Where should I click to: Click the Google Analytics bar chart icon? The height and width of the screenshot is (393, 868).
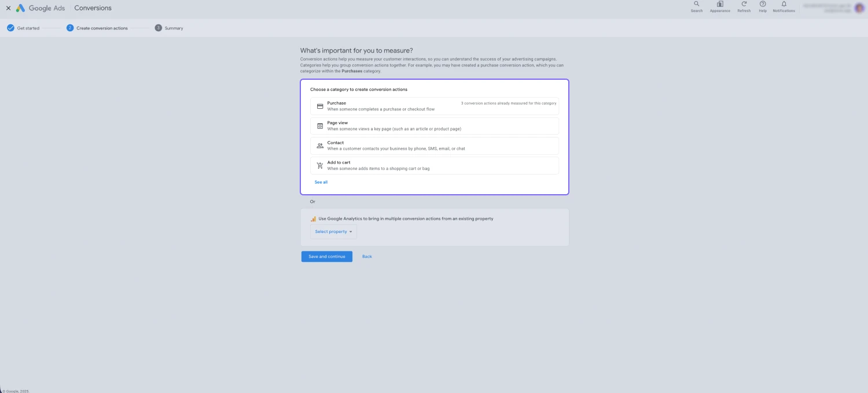pyautogui.click(x=313, y=218)
